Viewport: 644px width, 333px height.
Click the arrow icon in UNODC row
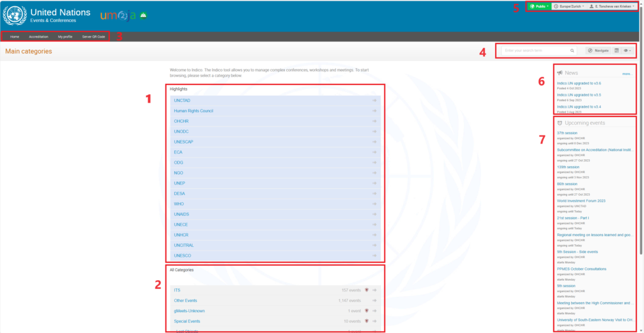click(x=374, y=132)
